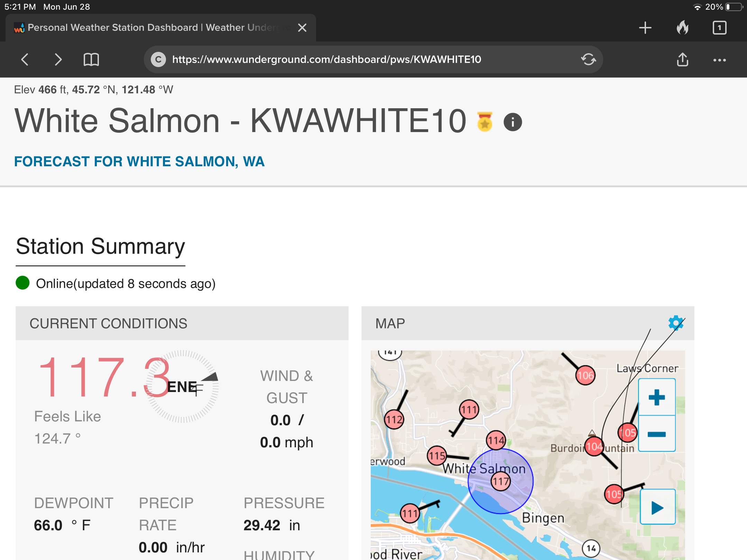747x560 pixels.
Task: Tap the battery indicator in status bar
Action: [x=734, y=7]
